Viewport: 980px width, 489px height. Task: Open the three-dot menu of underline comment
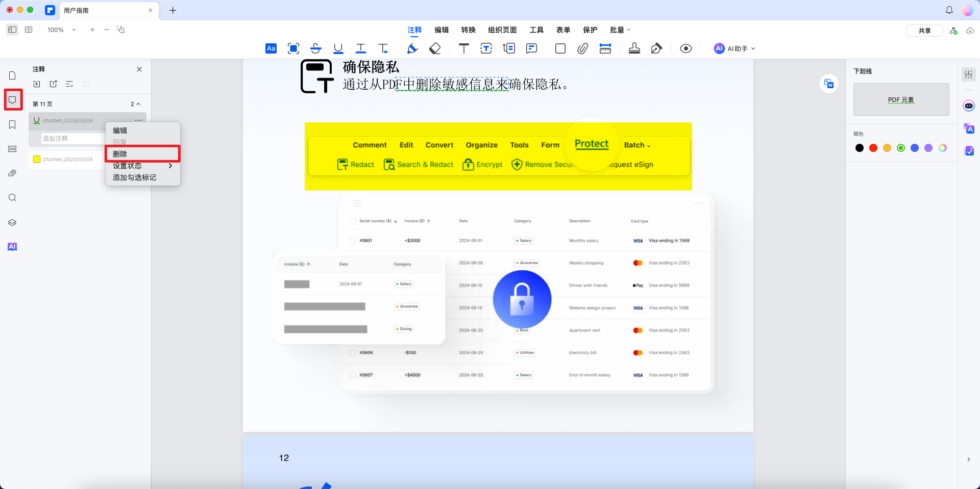click(138, 120)
